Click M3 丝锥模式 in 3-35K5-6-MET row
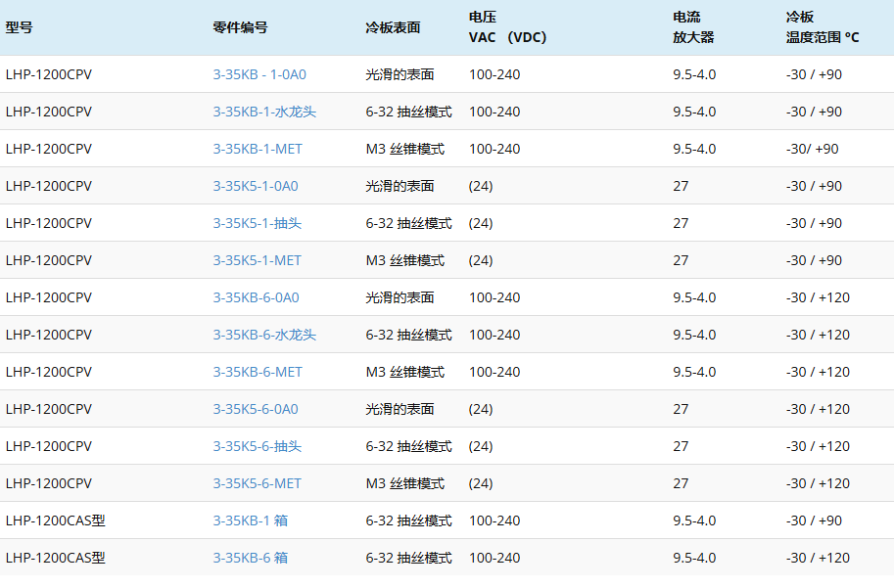The height and width of the screenshot is (588, 894). [x=404, y=483]
